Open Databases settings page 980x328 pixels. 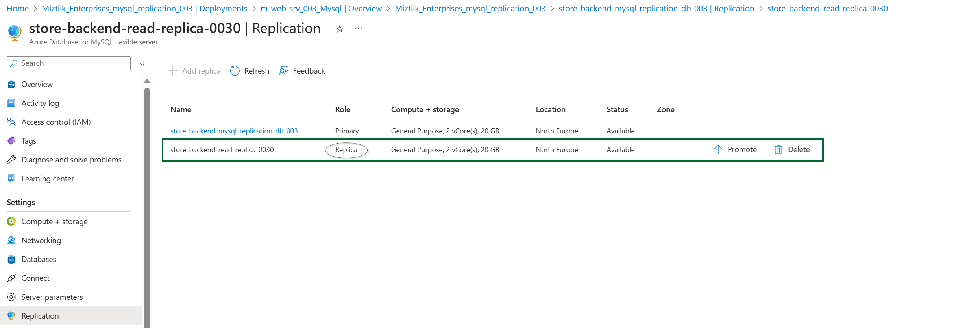click(39, 259)
